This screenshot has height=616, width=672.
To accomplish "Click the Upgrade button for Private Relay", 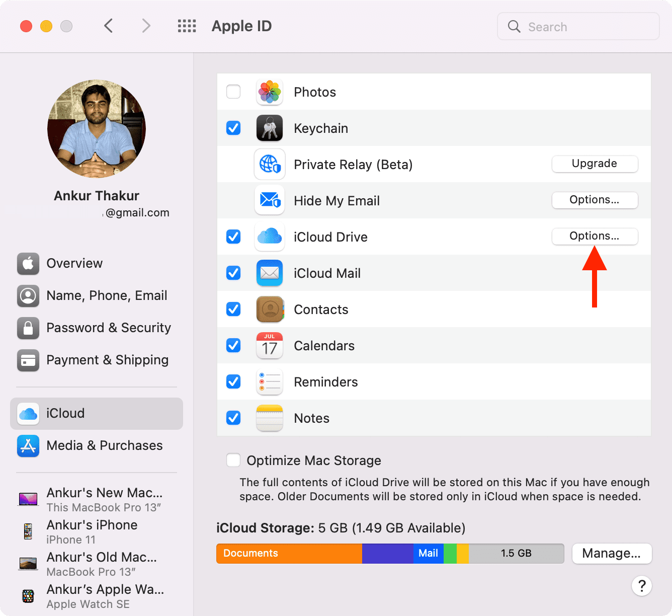I will click(595, 164).
